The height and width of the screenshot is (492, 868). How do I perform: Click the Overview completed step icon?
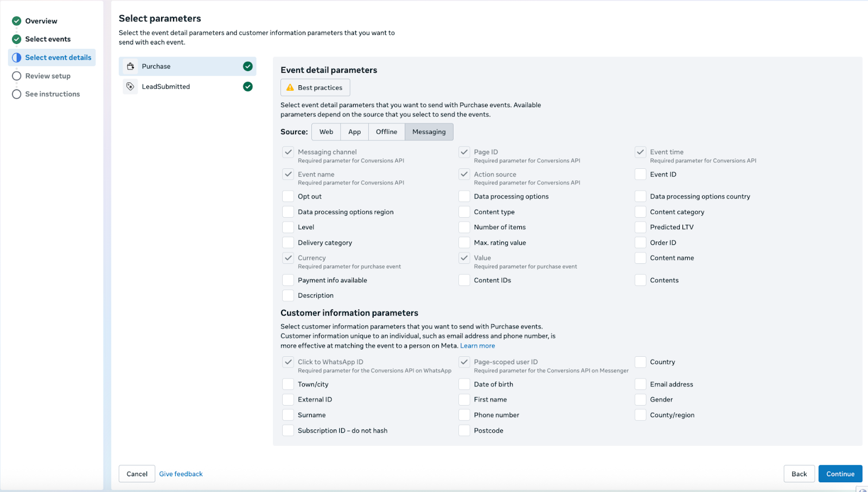(x=17, y=21)
